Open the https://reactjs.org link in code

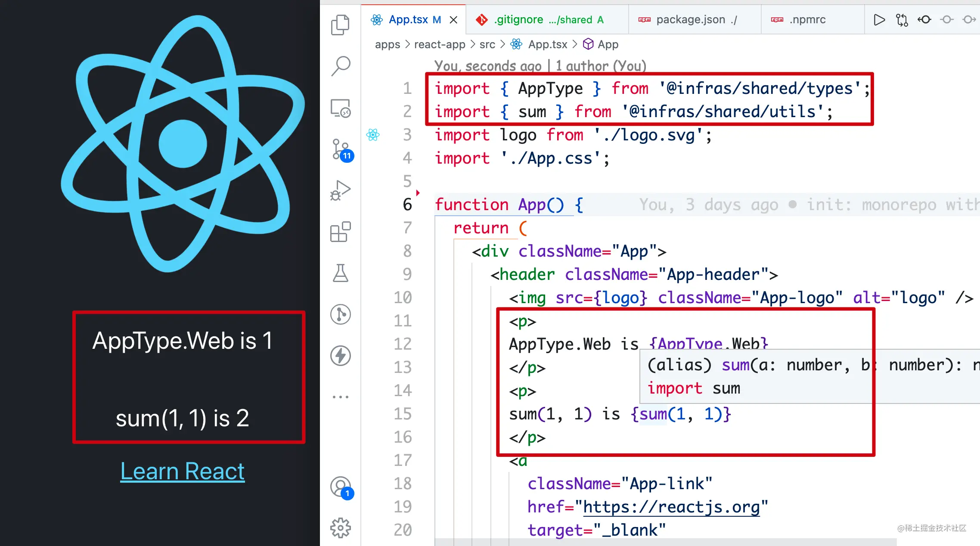click(x=671, y=507)
